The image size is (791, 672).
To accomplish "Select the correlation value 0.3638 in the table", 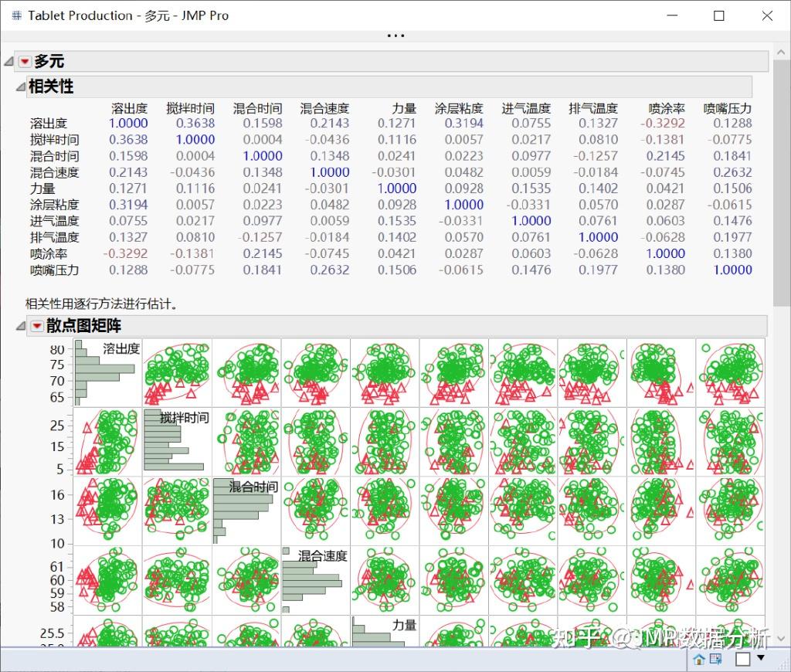I will [x=196, y=124].
